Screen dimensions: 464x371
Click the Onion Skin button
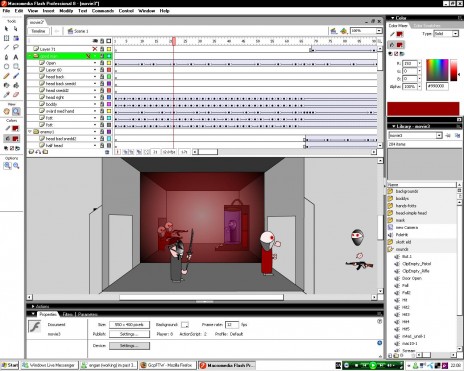(x=125, y=152)
